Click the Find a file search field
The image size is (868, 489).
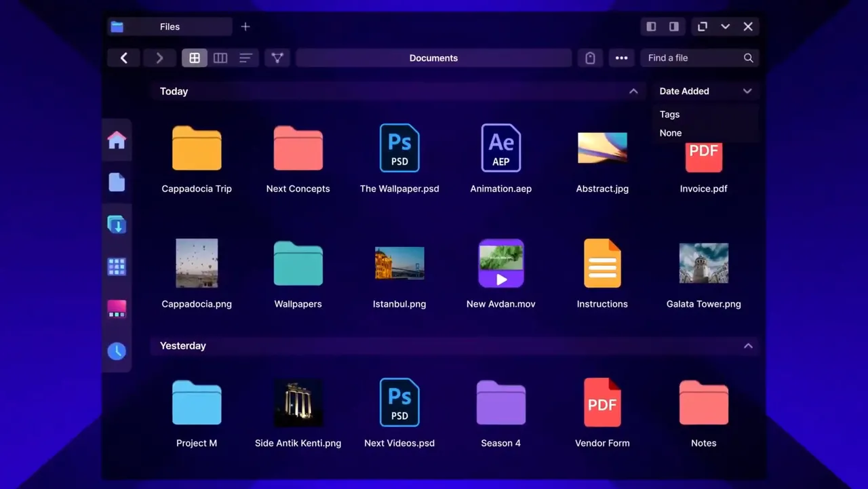coord(692,58)
